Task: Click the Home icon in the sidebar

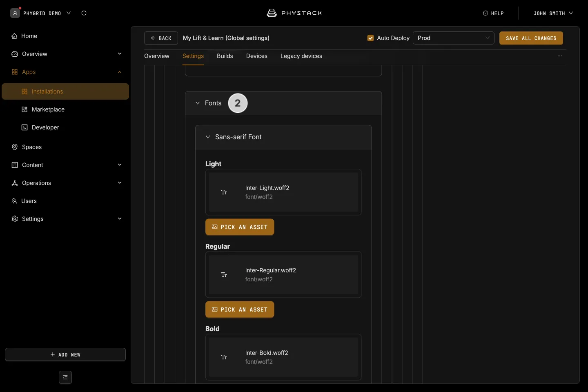Action: (14, 36)
